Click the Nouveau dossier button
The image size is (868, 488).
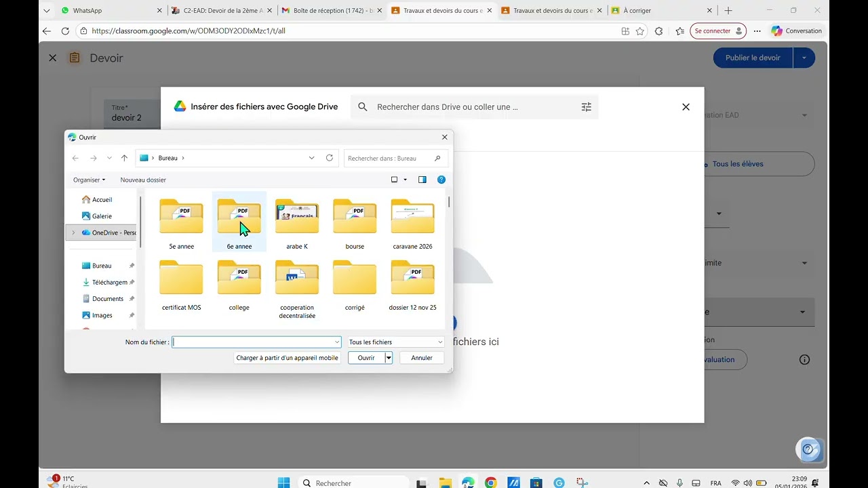pyautogui.click(x=143, y=180)
